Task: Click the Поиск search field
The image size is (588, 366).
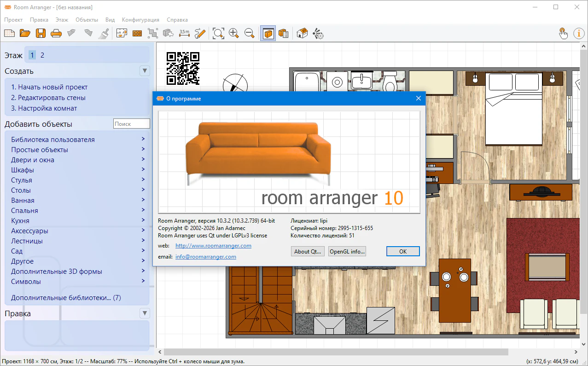Action: click(131, 124)
